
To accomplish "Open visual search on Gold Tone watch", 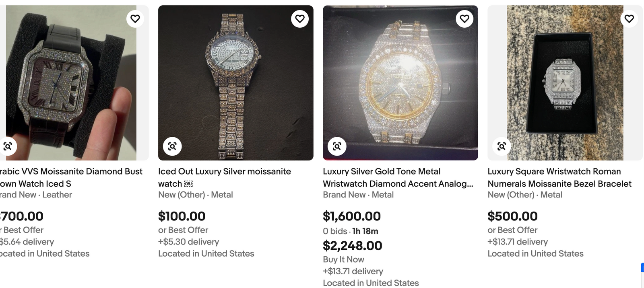I will click(337, 146).
